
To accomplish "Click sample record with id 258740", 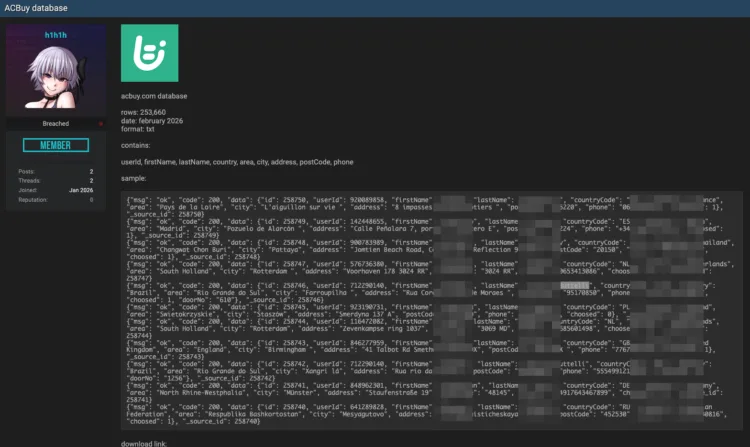I will [x=427, y=414].
